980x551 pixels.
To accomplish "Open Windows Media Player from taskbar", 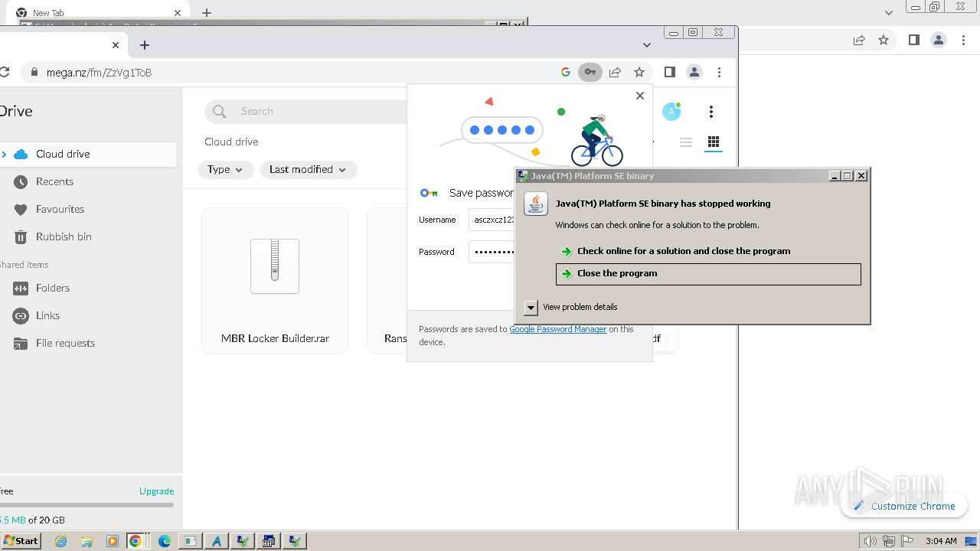I will coord(113,541).
